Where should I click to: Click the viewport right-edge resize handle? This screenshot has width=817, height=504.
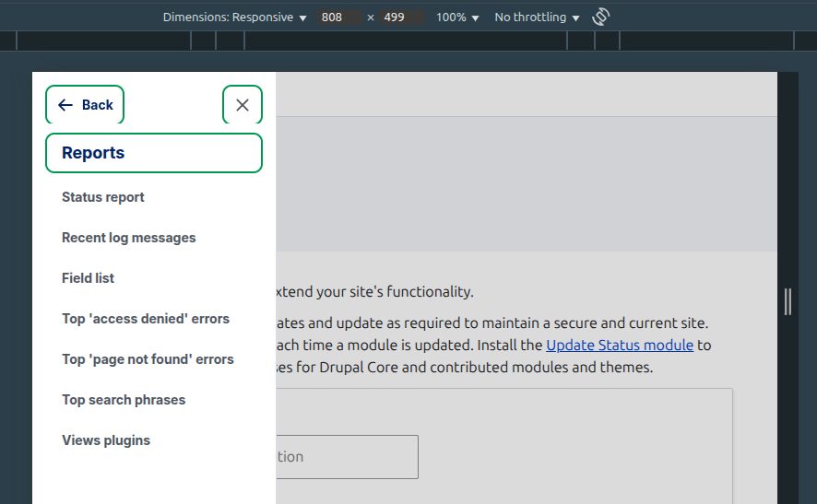point(787,301)
